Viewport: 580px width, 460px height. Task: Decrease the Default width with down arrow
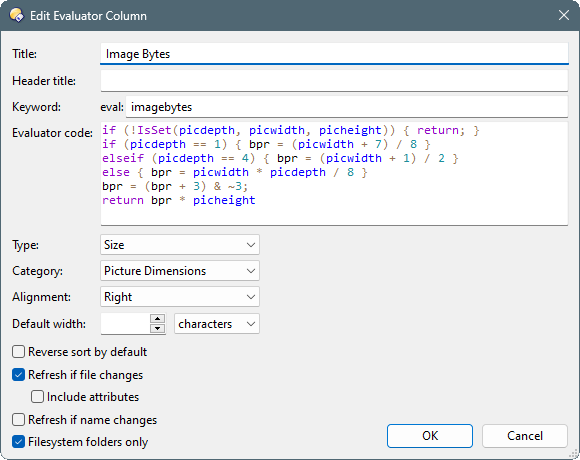(158, 328)
